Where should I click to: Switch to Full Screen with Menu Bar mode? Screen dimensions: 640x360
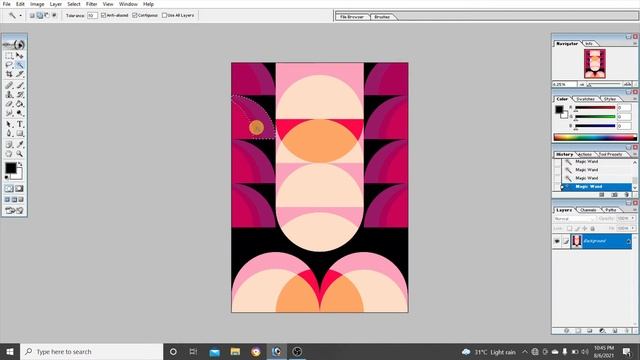(x=14, y=200)
